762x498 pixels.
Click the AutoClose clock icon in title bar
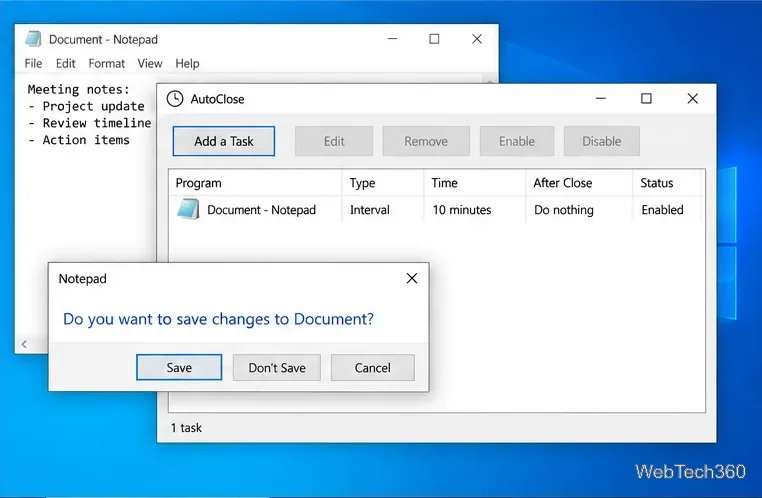click(x=175, y=99)
